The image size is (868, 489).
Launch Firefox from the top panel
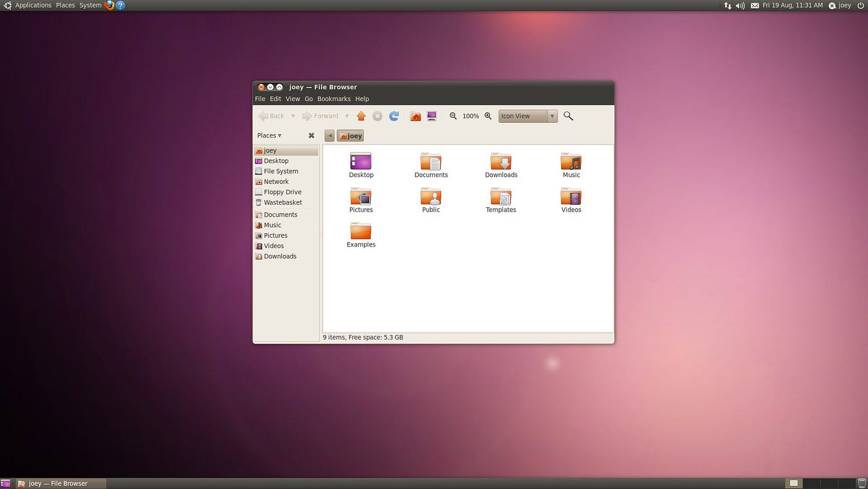tap(110, 5)
